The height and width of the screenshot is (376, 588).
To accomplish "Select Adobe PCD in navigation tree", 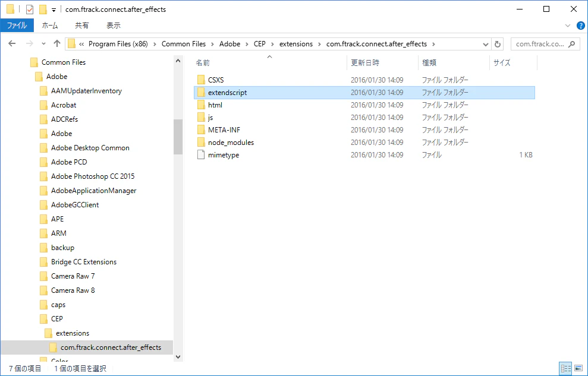I will pos(69,162).
